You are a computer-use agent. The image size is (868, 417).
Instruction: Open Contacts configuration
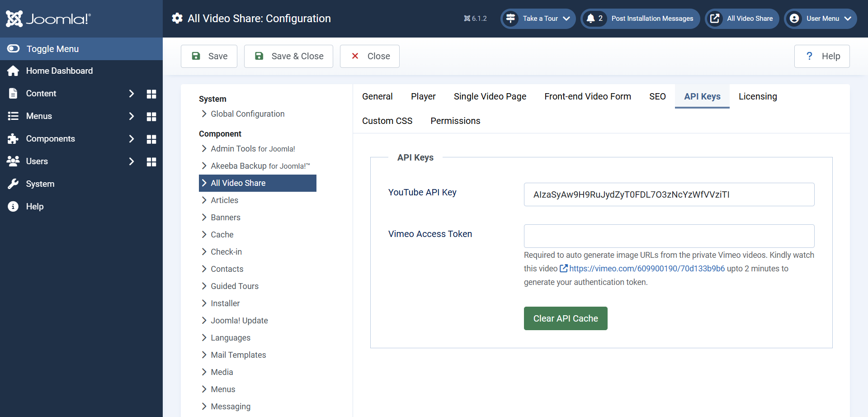pos(227,269)
